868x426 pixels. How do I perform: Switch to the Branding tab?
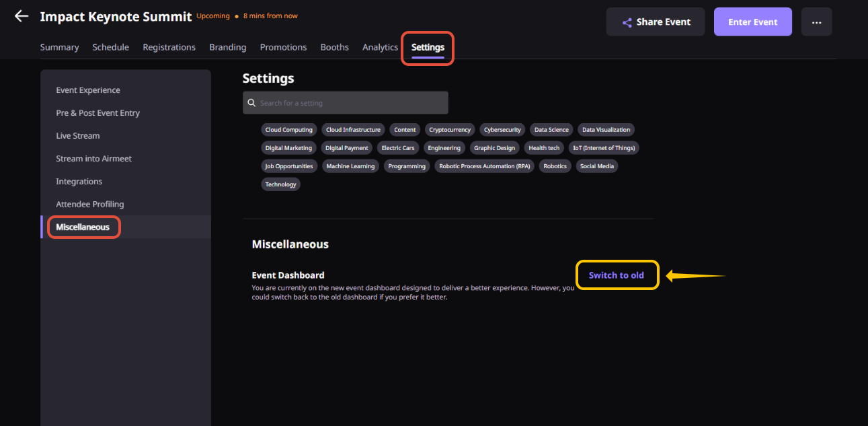[x=228, y=47]
